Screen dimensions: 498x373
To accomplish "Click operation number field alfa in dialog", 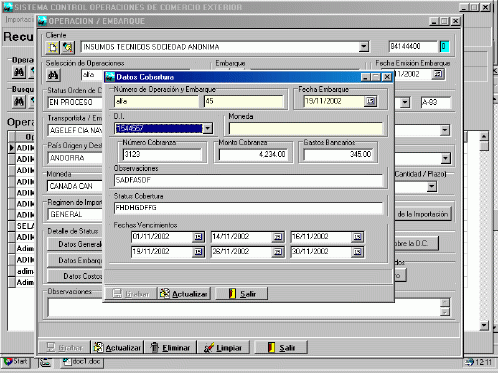I will [156, 101].
